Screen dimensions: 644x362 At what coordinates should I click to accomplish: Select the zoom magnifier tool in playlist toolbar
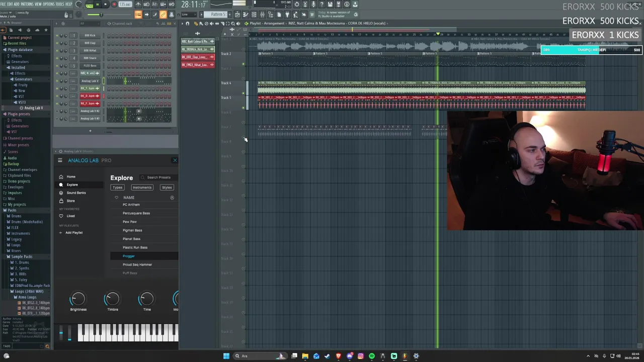click(x=233, y=24)
